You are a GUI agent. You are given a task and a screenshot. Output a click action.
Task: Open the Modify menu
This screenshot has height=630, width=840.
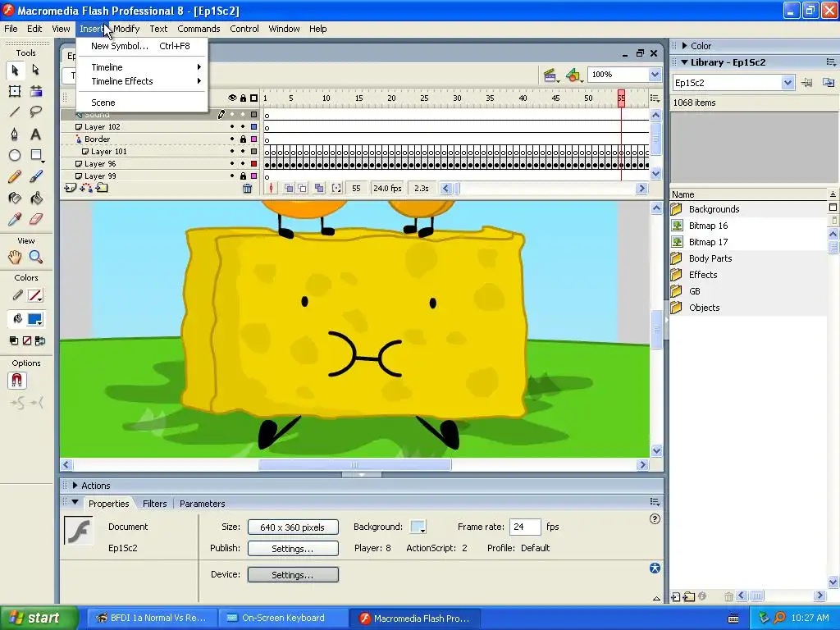click(x=126, y=29)
